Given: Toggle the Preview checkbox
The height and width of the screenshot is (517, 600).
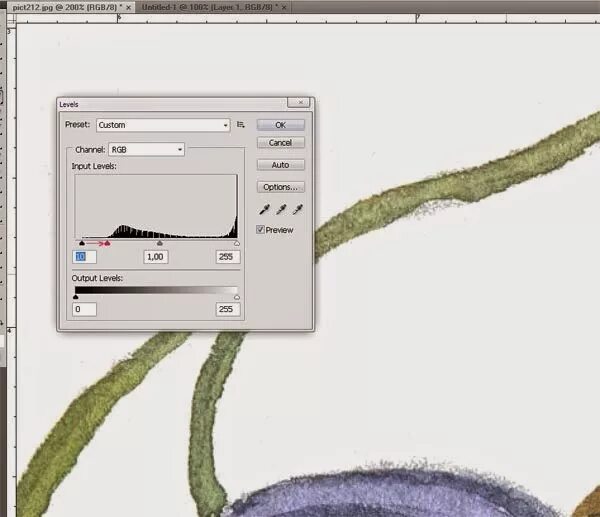Looking at the screenshot, I should pos(260,230).
